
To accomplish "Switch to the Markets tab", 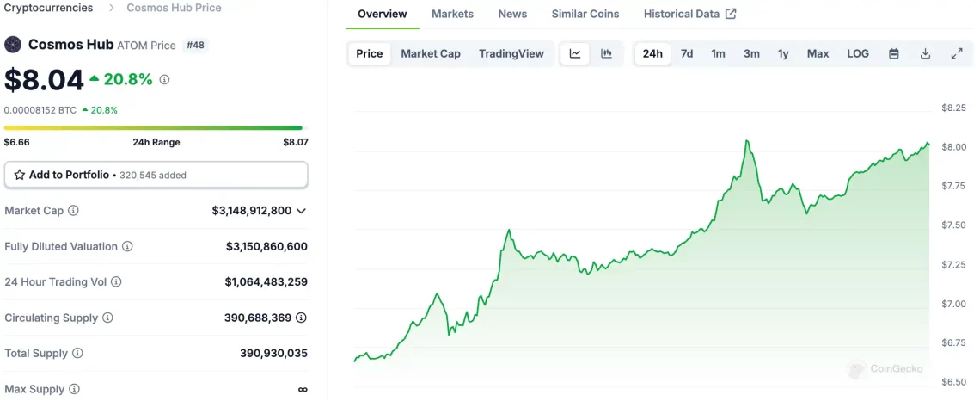I will pyautogui.click(x=452, y=14).
